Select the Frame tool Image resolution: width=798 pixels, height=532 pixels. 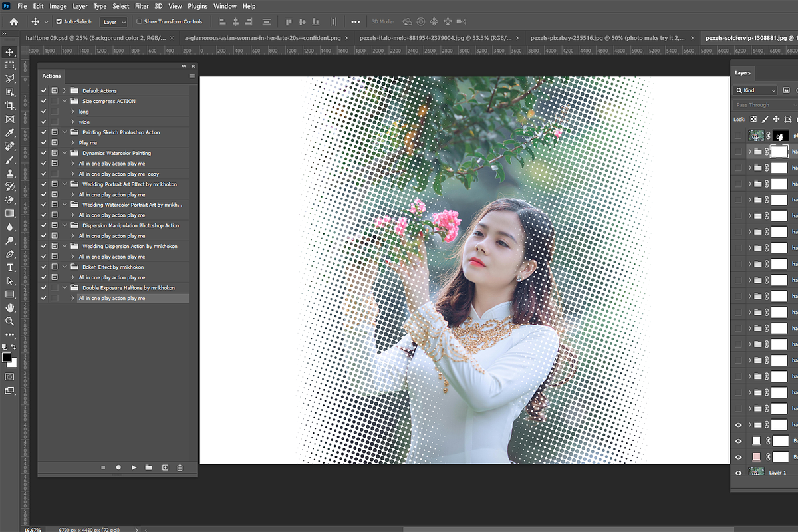(10, 119)
